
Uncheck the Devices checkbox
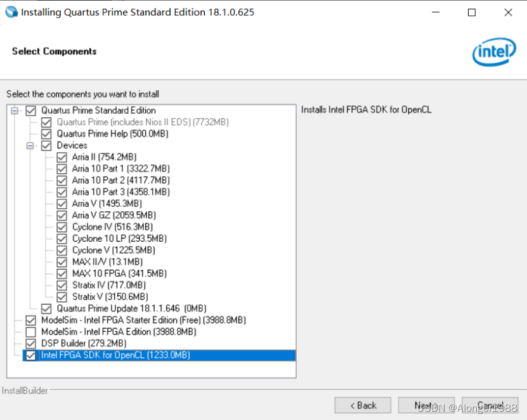pyautogui.click(x=46, y=146)
